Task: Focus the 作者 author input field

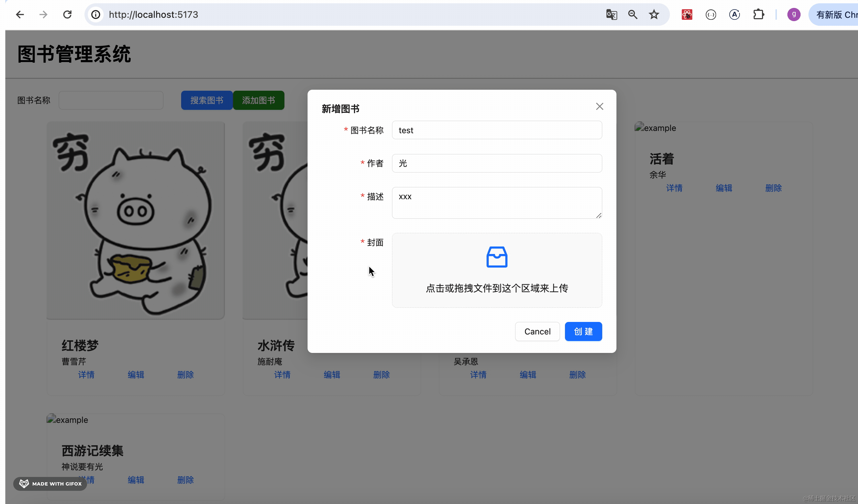Action: 496,163
